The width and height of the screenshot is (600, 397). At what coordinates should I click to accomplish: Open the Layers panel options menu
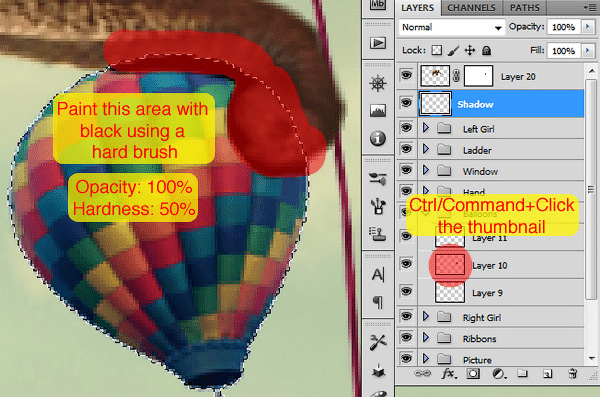coord(591,7)
